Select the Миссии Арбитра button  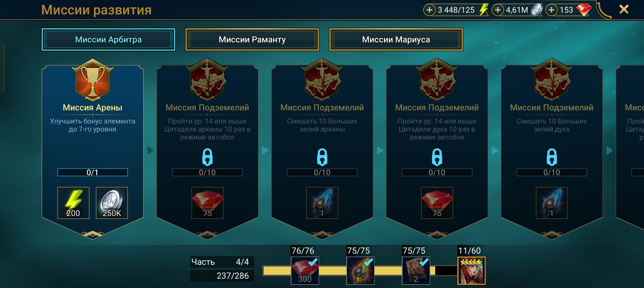[x=108, y=40]
